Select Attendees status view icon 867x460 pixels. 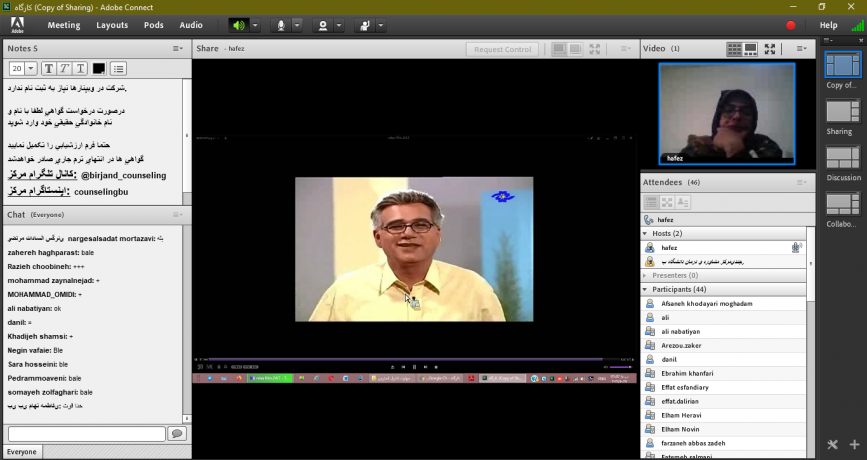683,202
